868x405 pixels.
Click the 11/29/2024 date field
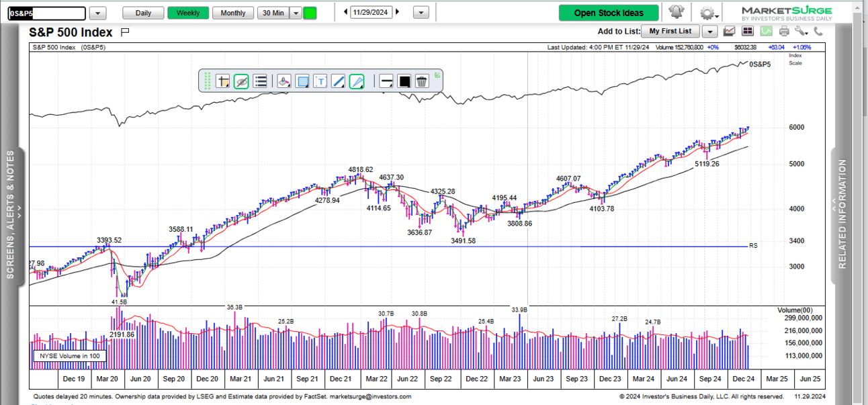point(372,12)
